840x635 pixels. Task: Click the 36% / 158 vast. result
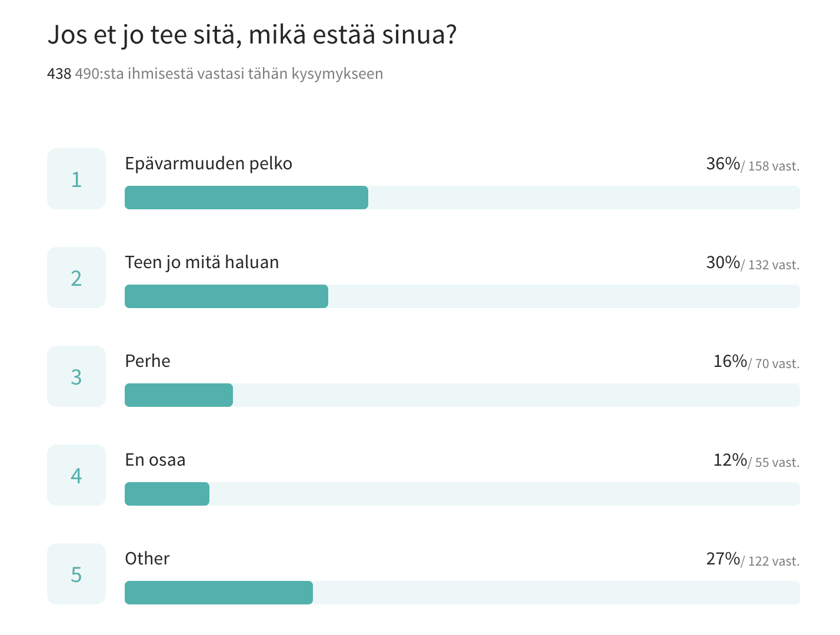pos(753,164)
